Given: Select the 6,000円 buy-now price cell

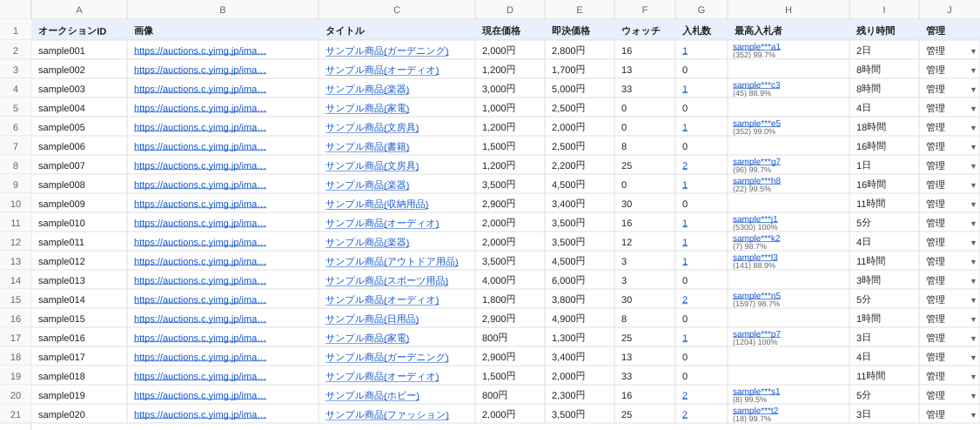Looking at the screenshot, I should 580,280.
